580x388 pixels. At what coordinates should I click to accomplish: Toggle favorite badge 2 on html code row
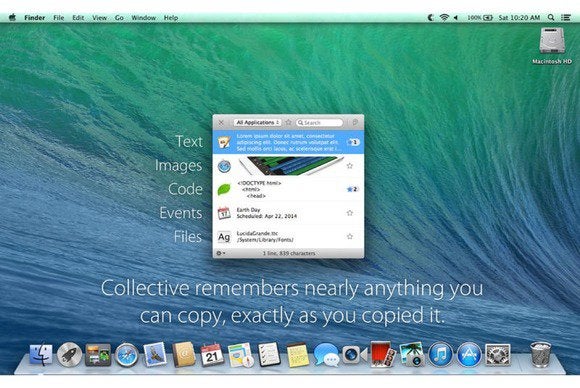(x=353, y=189)
